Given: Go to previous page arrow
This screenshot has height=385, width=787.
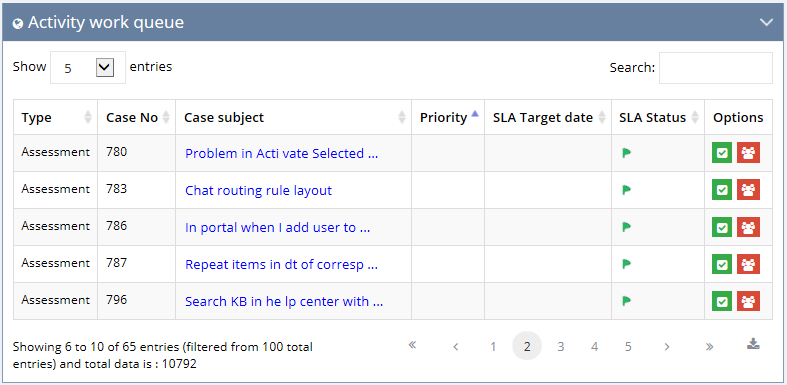Looking at the screenshot, I should [456, 346].
